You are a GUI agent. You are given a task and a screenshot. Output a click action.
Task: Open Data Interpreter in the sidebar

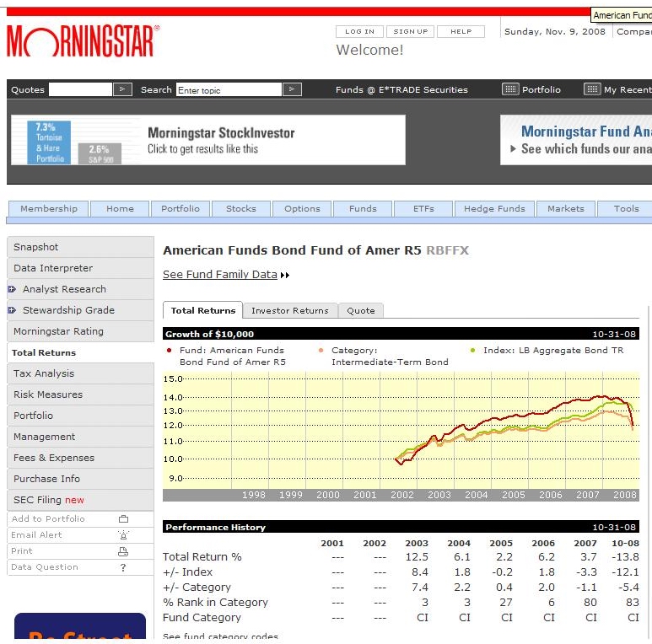81,268
